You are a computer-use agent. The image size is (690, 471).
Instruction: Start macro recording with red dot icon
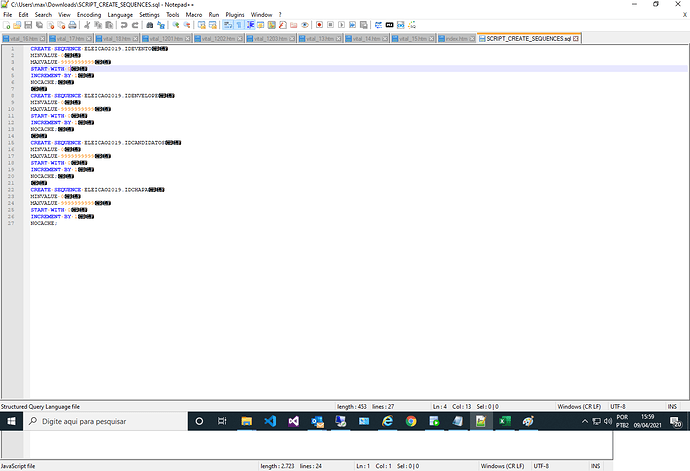tap(319, 25)
